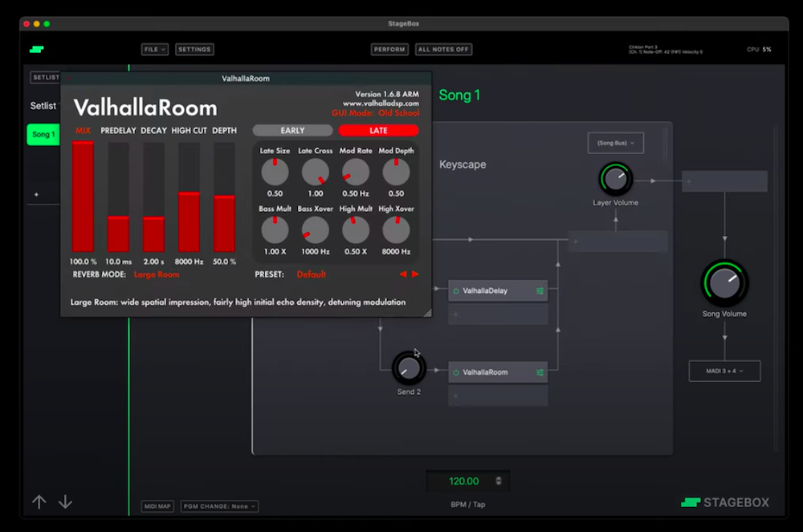Click the Late Cross knob

(x=316, y=172)
